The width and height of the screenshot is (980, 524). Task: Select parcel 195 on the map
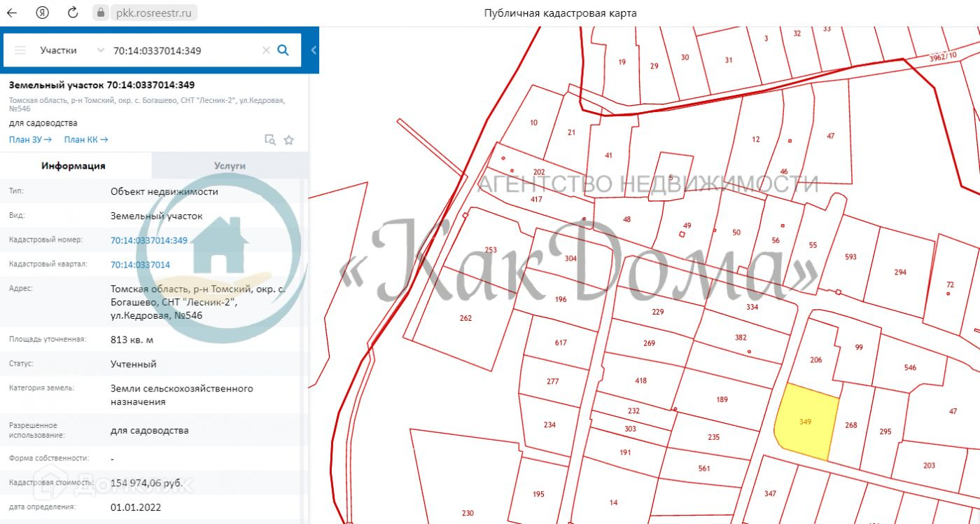pyautogui.click(x=538, y=494)
